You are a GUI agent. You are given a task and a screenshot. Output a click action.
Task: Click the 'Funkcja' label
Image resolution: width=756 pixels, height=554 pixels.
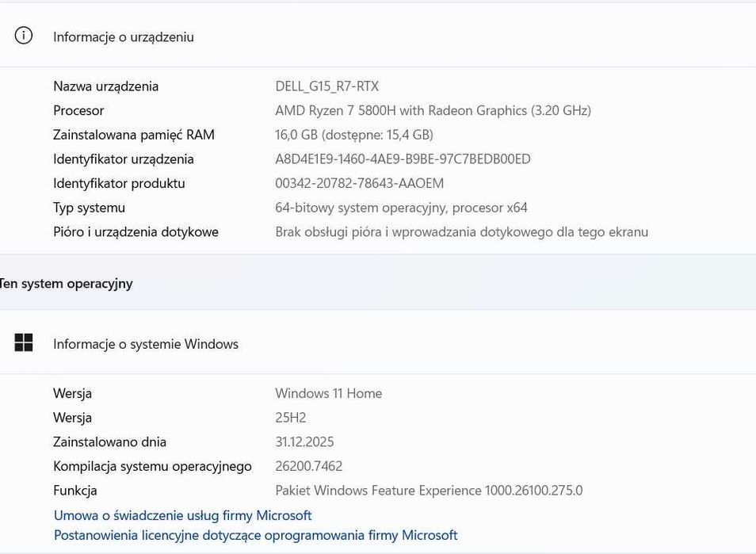point(75,491)
